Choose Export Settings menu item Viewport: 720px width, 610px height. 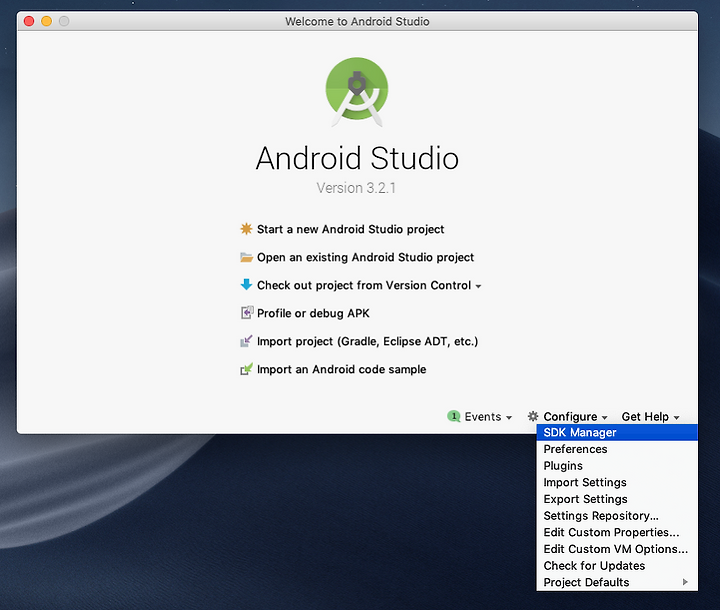[617, 499]
